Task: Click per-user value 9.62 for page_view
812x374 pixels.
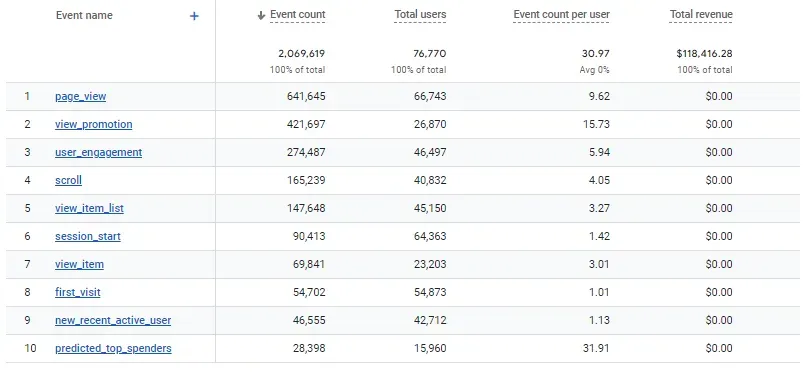Action: 599,96
